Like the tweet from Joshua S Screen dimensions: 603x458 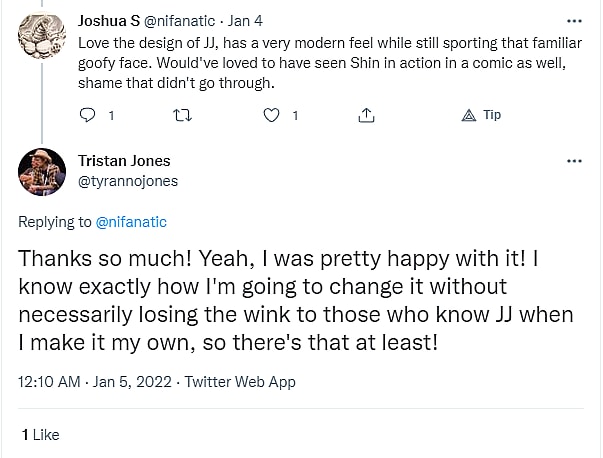[x=271, y=115]
